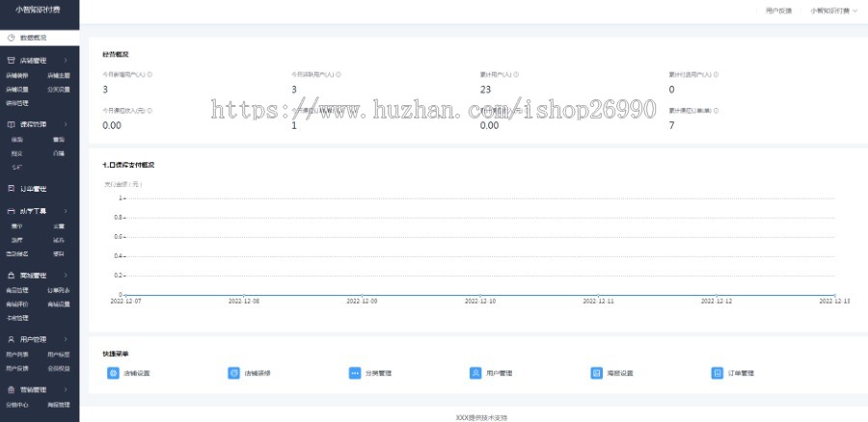This screenshot has height=422, width=868.
Task: Open 订单管理 shortcut icon in quick menu
Action: point(718,373)
